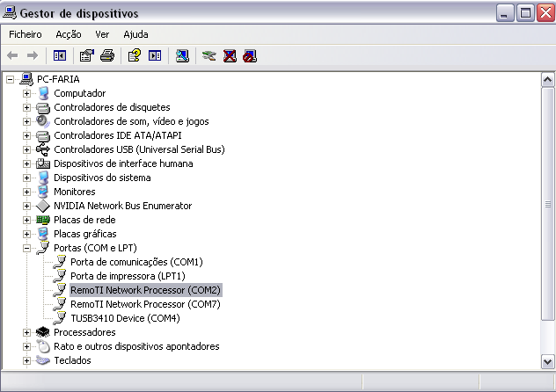Viewport: 556px width, 392px height.
Task: Open the Ver menu
Action: (102, 34)
